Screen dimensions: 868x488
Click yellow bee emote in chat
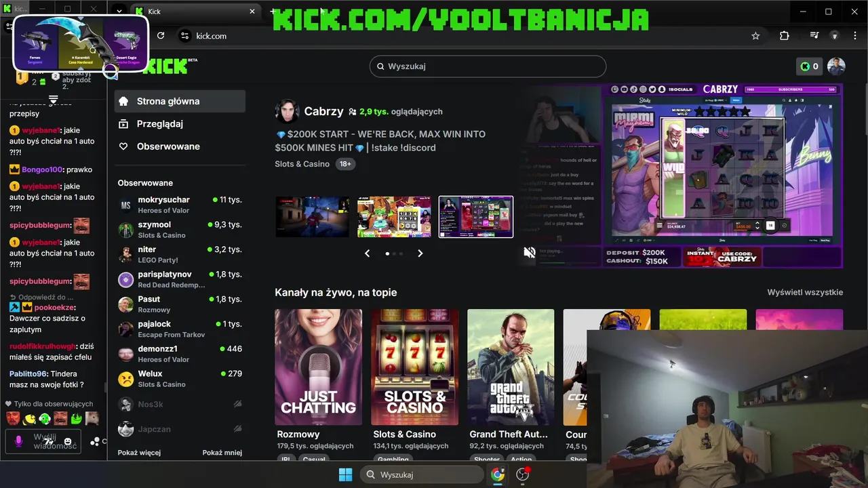pos(28,418)
